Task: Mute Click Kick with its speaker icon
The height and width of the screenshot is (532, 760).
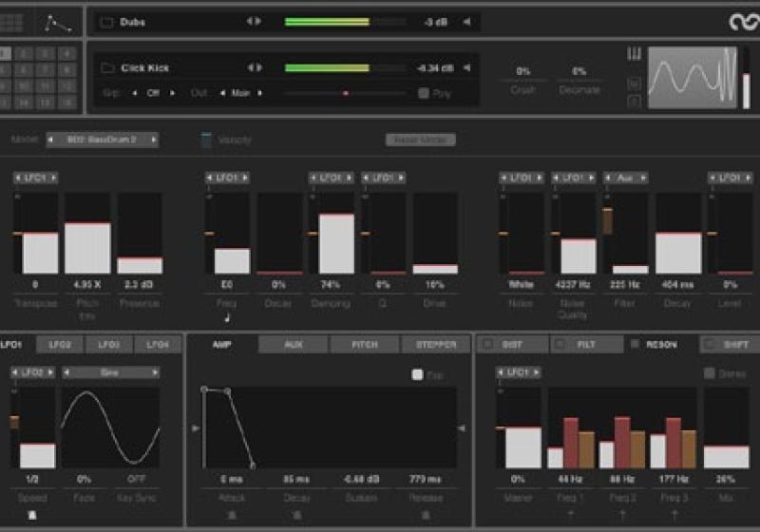Action: click(x=466, y=67)
